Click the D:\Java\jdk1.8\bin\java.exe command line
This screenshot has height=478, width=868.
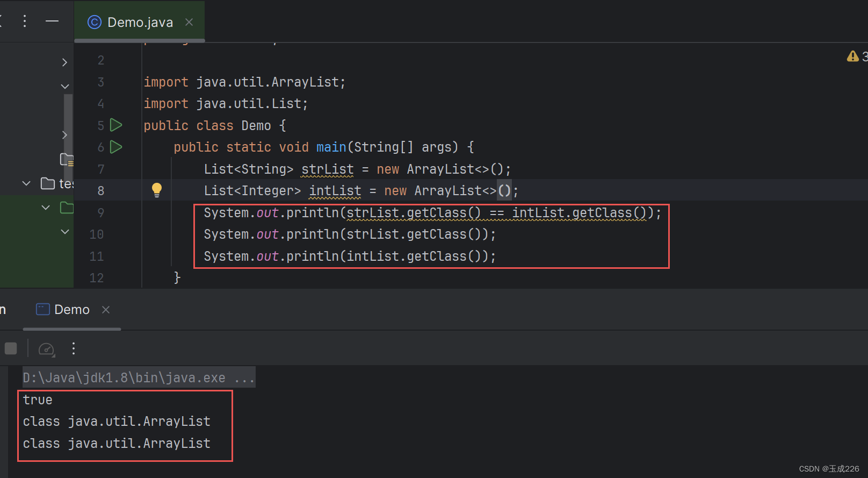point(139,377)
